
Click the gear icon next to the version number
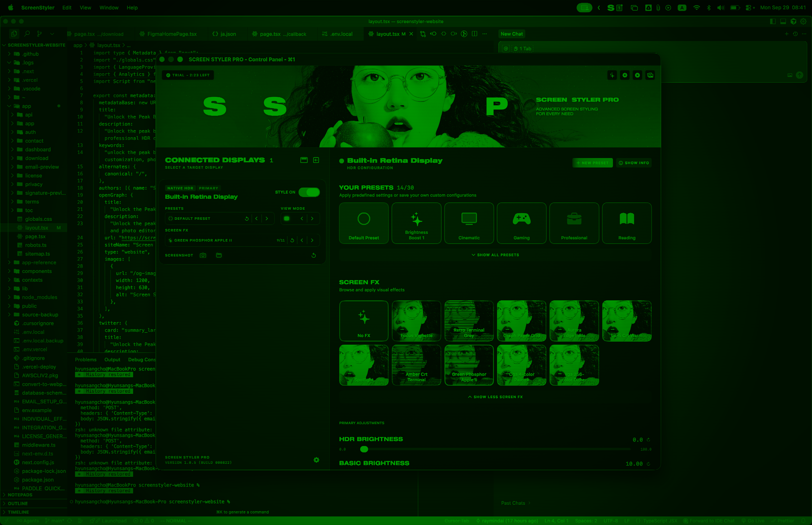(316, 460)
